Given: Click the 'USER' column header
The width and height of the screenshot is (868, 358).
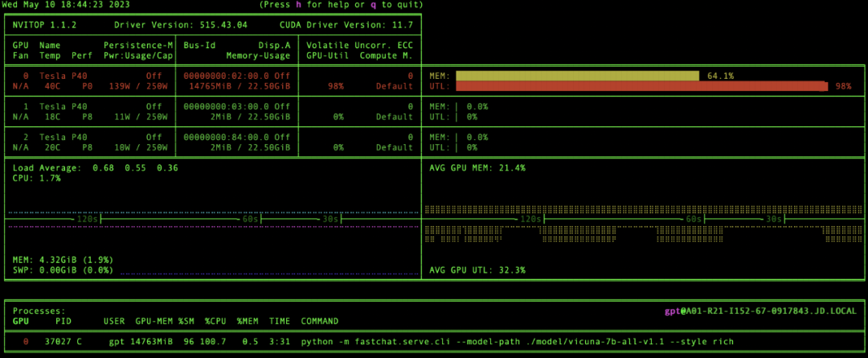Looking at the screenshot, I should tap(114, 322).
